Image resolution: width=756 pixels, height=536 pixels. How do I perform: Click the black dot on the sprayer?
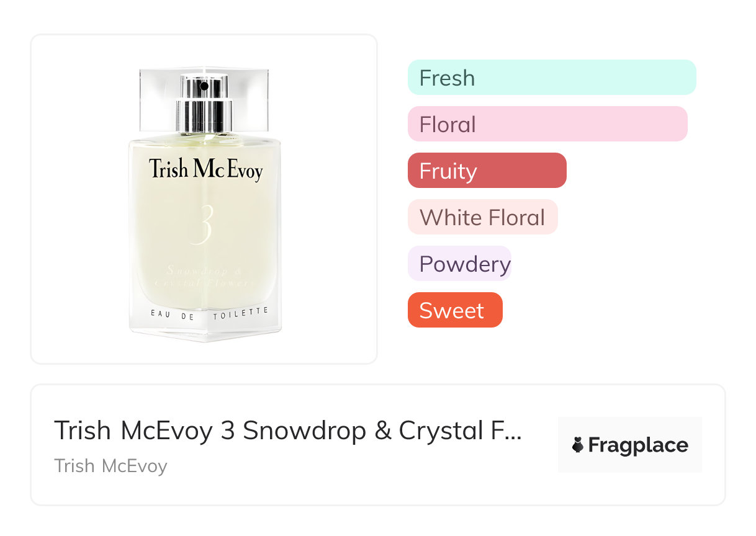point(204,86)
